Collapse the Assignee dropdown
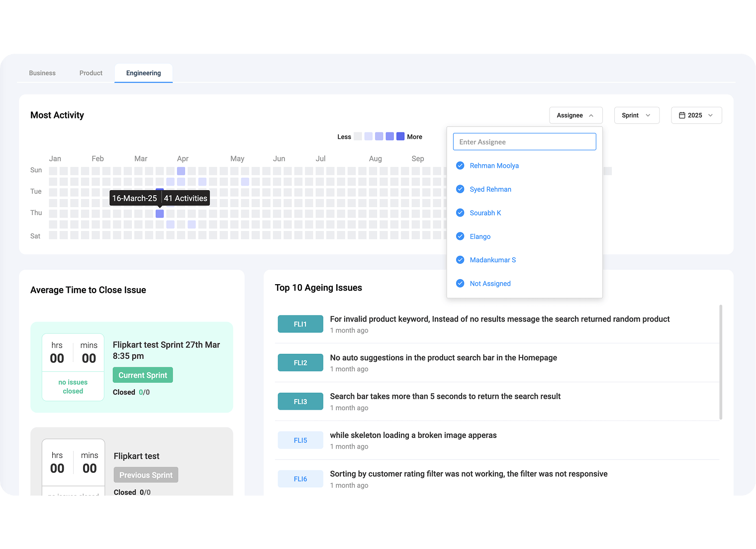Viewport: 756px width, 549px height. coord(575,115)
